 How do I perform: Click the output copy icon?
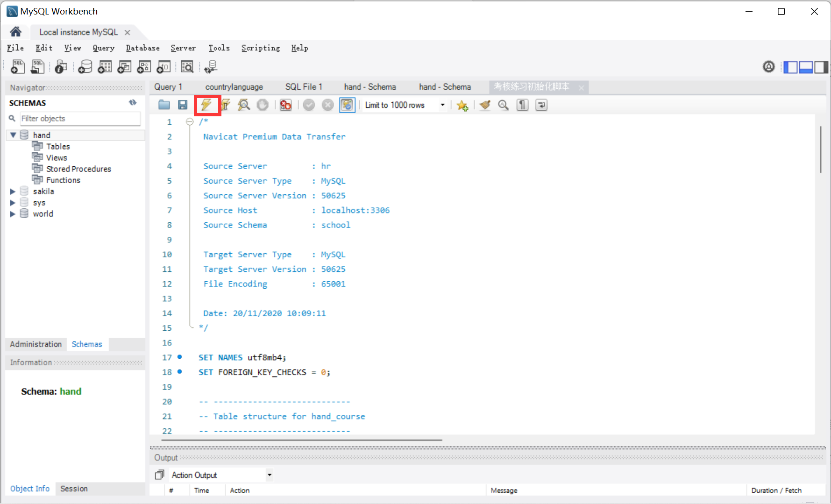159,475
